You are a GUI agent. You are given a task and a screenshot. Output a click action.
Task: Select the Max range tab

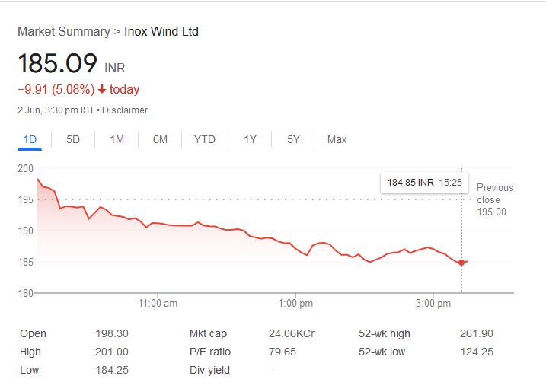coord(337,139)
